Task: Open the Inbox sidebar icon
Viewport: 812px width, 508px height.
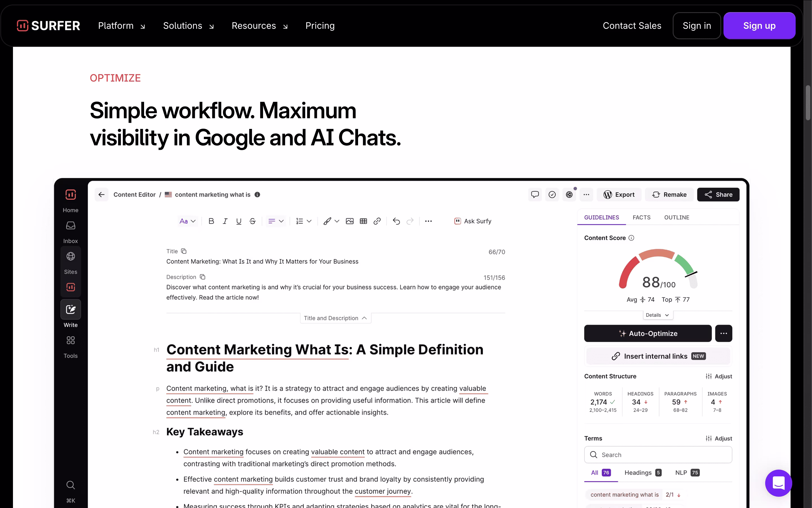Action: point(70,225)
